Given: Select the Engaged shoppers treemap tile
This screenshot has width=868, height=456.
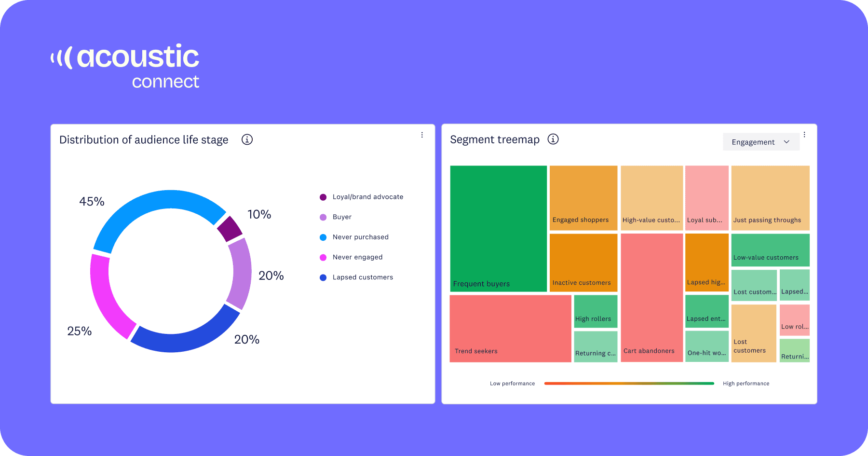Looking at the screenshot, I should tap(583, 198).
